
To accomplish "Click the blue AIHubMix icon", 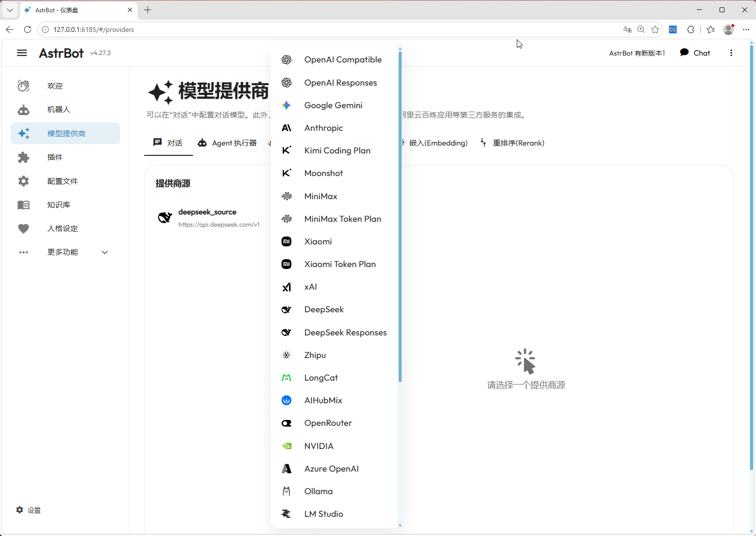I will click(286, 400).
